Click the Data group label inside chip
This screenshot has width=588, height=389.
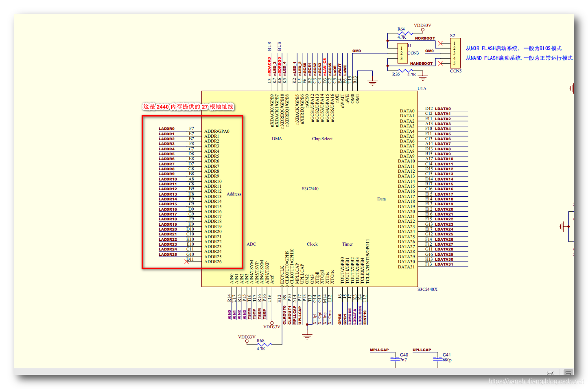[381, 199]
